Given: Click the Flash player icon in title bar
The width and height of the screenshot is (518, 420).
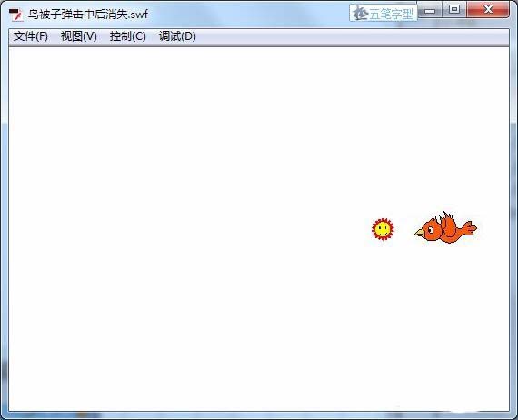Looking at the screenshot, I should (x=15, y=15).
